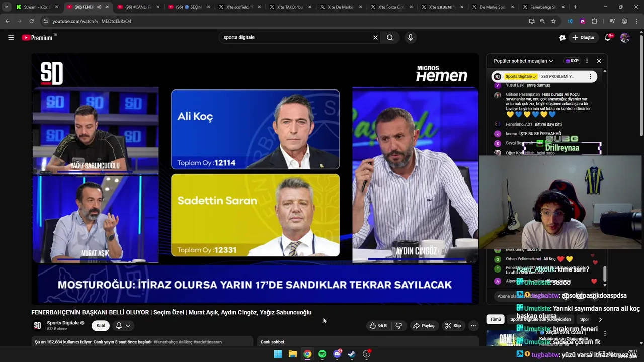Clear the search box text
Viewport: 644px width, 362px height.
click(x=375, y=37)
